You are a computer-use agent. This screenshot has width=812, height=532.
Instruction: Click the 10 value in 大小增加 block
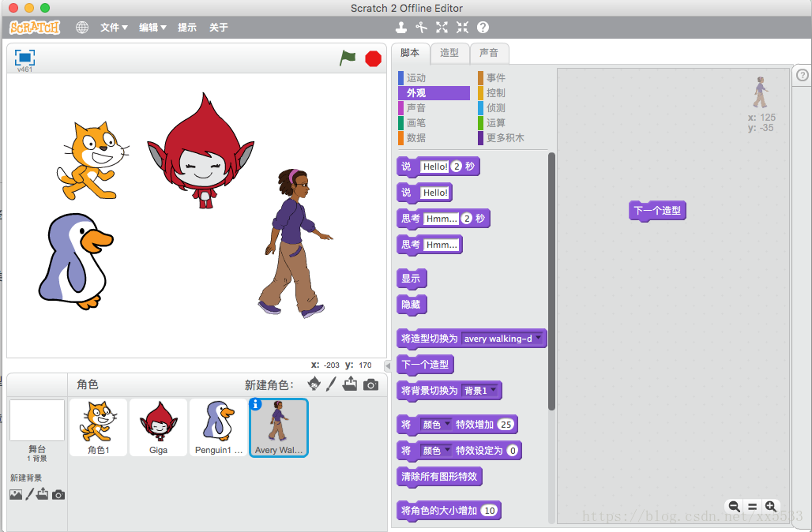click(490, 510)
